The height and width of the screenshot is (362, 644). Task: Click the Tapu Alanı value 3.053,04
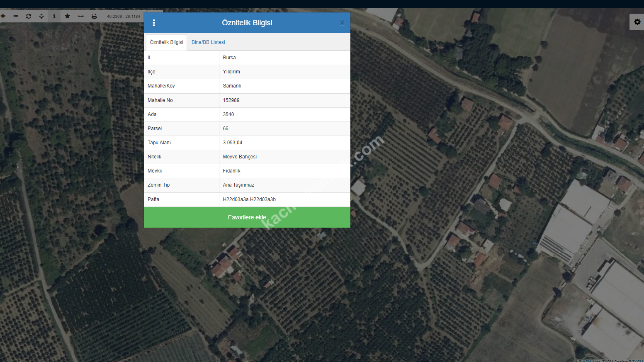tap(233, 143)
